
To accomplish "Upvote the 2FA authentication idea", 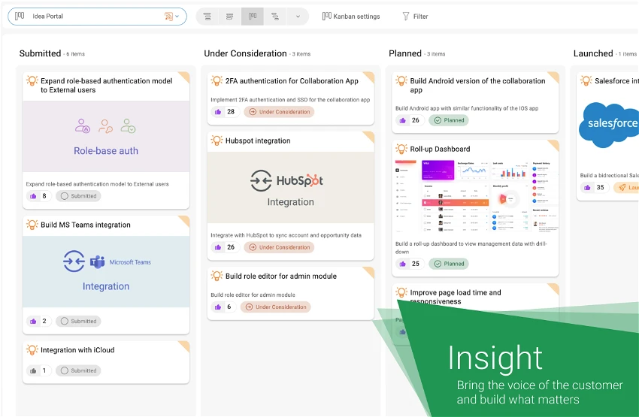I will click(218, 112).
